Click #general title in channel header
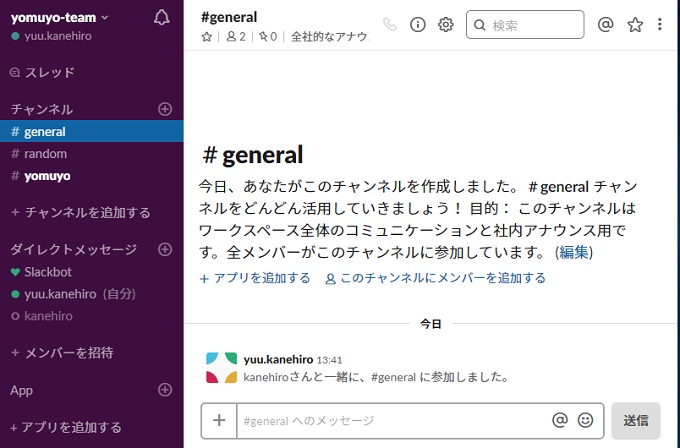The height and width of the screenshot is (448, 680). tap(229, 17)
